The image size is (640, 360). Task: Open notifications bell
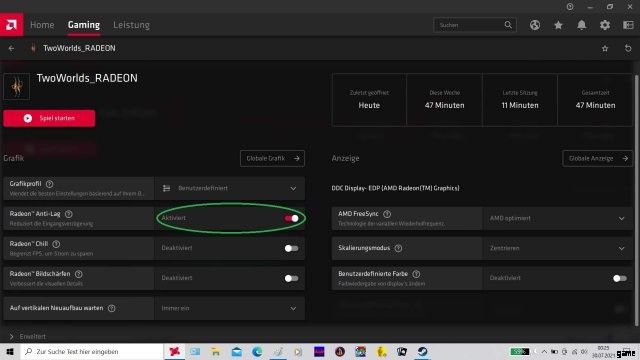tap(581, 25)
